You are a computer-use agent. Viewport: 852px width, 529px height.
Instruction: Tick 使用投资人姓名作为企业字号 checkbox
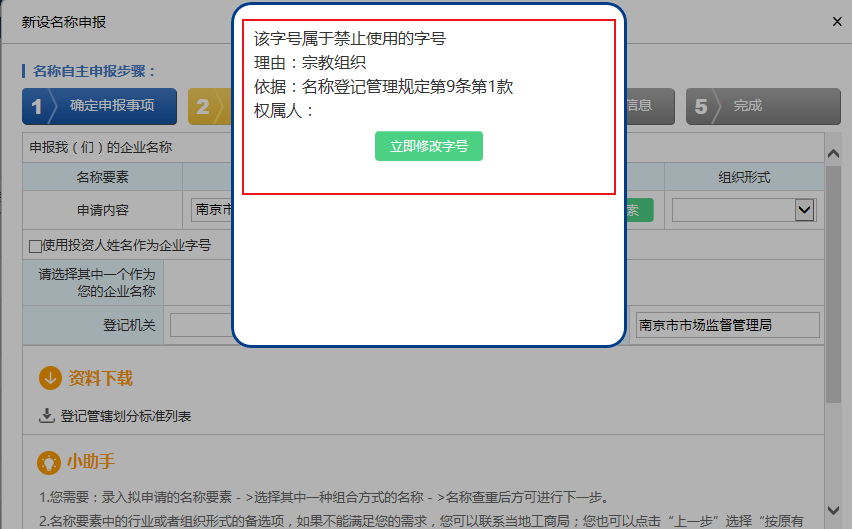click(35, 246)
